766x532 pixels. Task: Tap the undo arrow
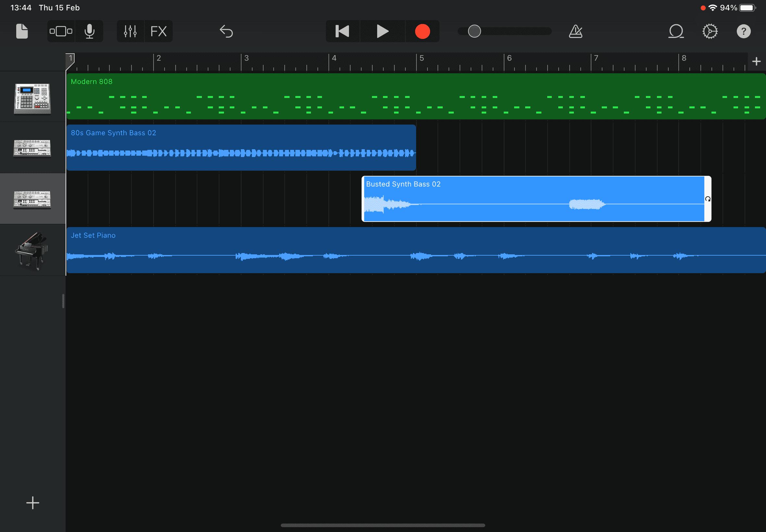pos(226,31)
